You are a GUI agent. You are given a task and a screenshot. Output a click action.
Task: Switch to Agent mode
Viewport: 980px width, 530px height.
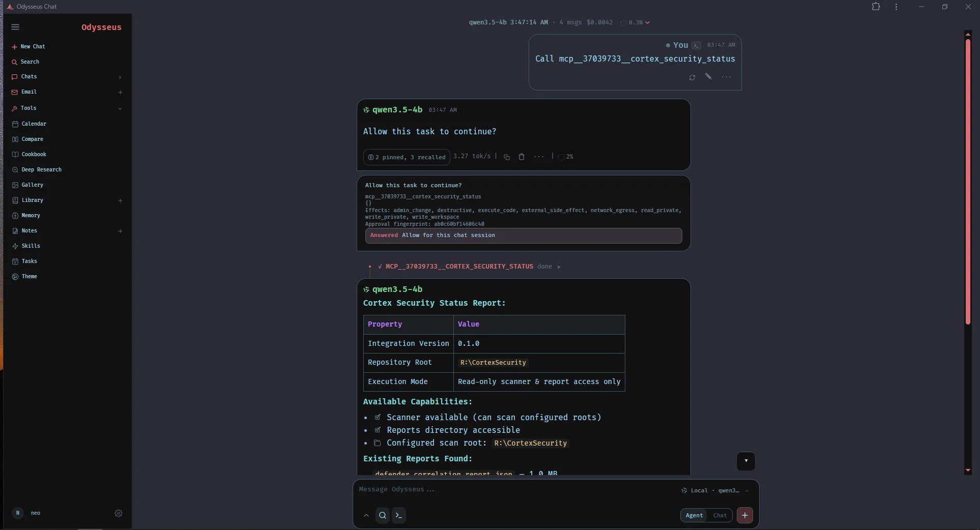point(694,515)
